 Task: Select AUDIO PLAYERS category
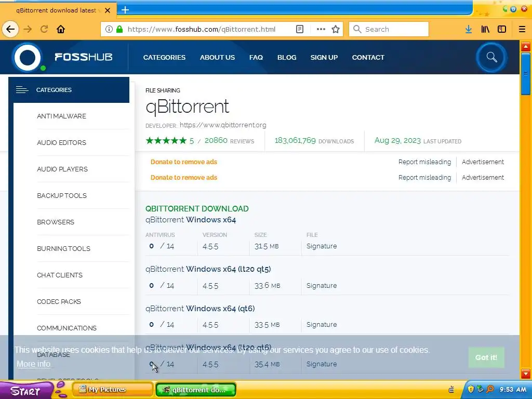[x=62, y=169]
